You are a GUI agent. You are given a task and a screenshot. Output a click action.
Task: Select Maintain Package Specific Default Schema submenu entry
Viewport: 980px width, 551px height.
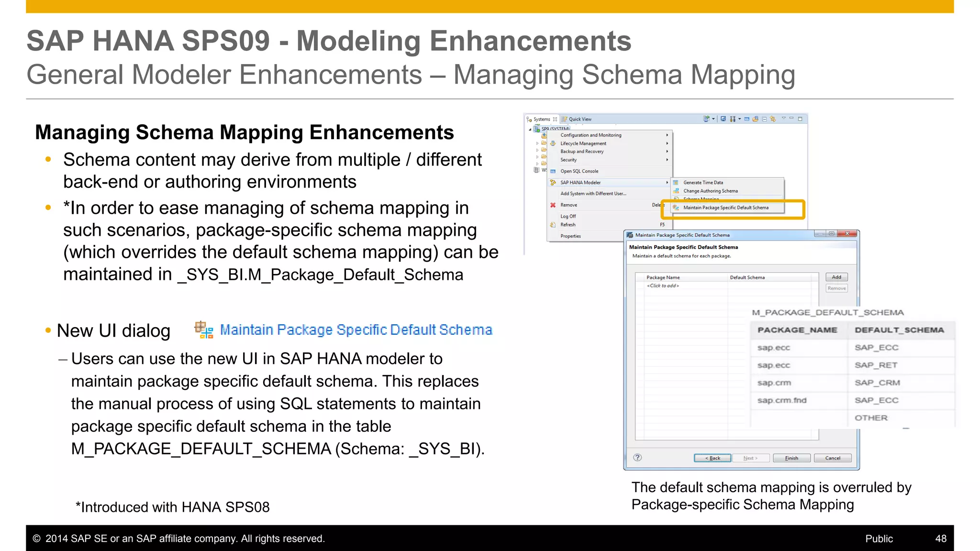(x=727, y=208)
